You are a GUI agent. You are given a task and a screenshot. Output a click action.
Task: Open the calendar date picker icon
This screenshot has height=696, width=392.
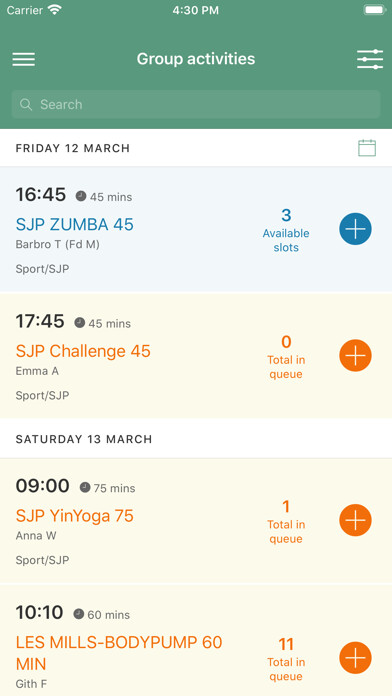pyautogui.click(x=367, y=148)
